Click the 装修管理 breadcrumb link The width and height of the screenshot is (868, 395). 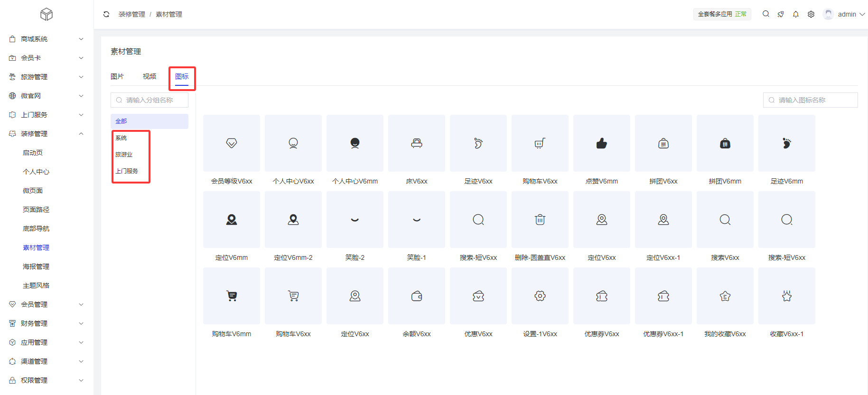coord(132,14)
